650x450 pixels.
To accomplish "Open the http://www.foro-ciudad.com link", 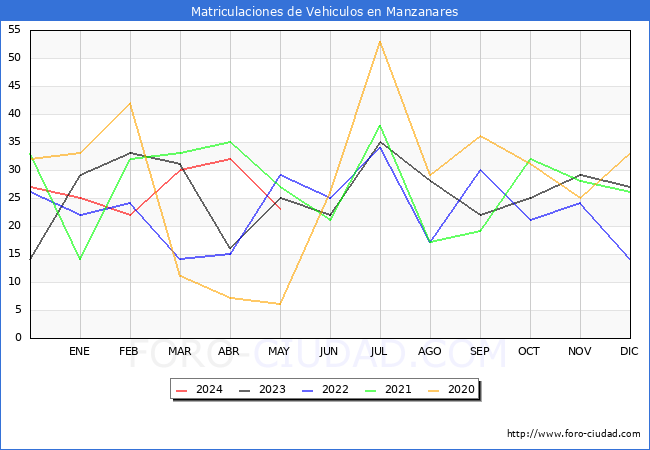I will coord(574,434).
